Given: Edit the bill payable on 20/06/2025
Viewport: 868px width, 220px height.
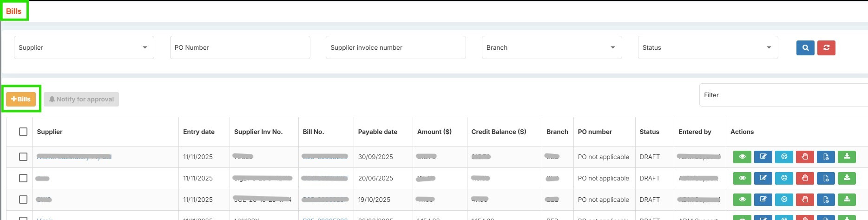Looking at the screenshot, I should pos(763,178).
